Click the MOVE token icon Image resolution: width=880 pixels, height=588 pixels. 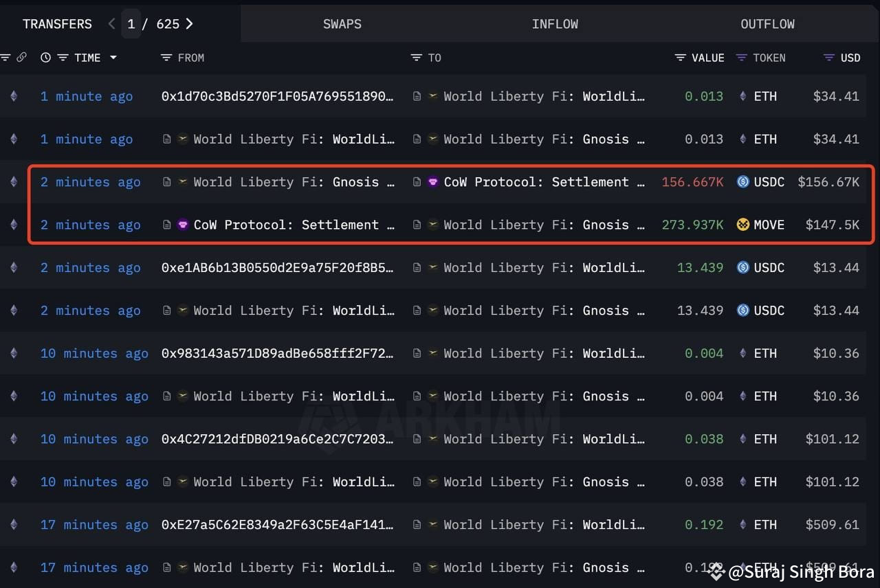(x=742, y=225)
